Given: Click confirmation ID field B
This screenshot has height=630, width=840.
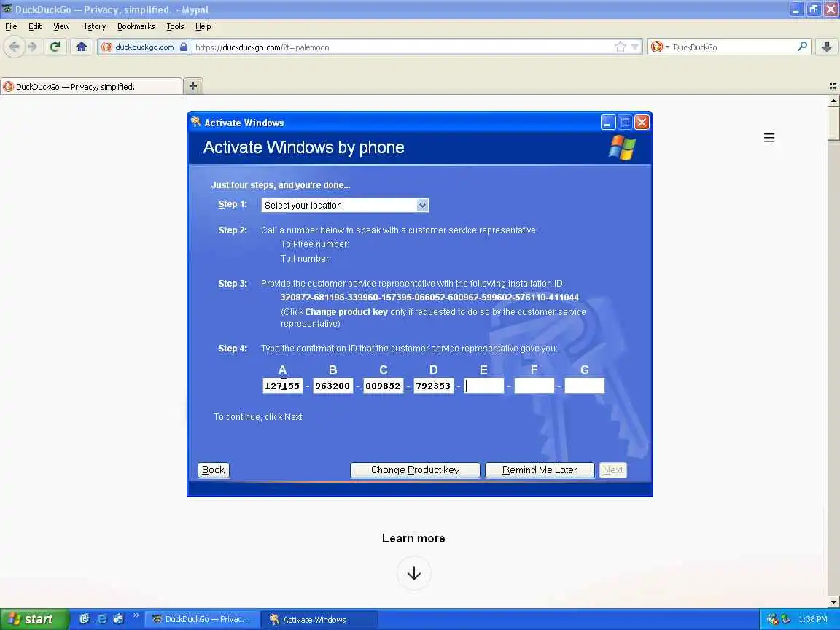Looking at the screenshot, I should (x=332, y=386).
